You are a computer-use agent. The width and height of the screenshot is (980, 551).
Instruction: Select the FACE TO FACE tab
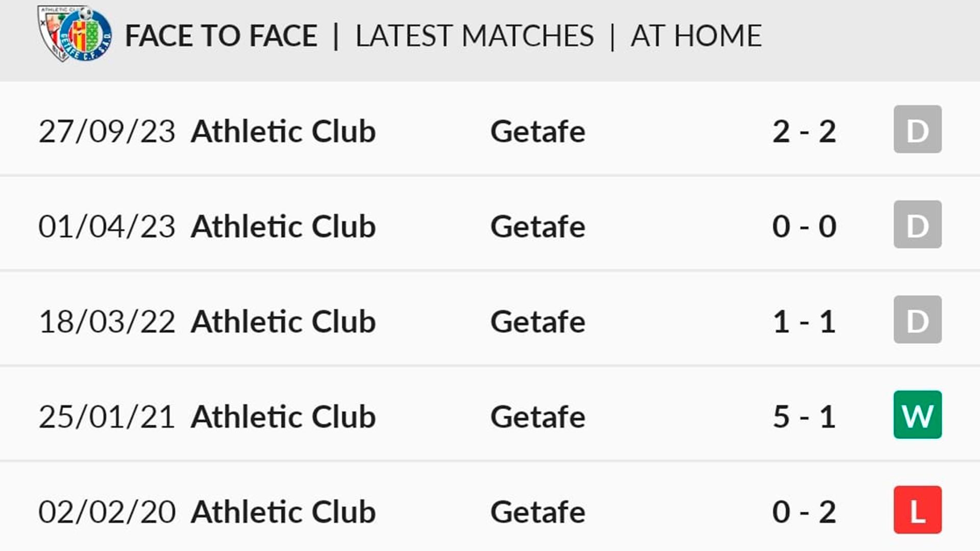pos(221,36)
